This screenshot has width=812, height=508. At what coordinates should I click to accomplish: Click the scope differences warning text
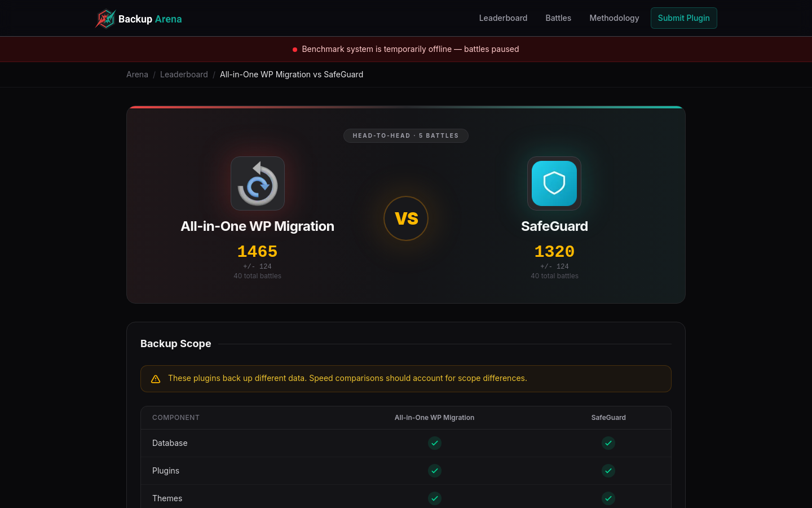[347, 378]
